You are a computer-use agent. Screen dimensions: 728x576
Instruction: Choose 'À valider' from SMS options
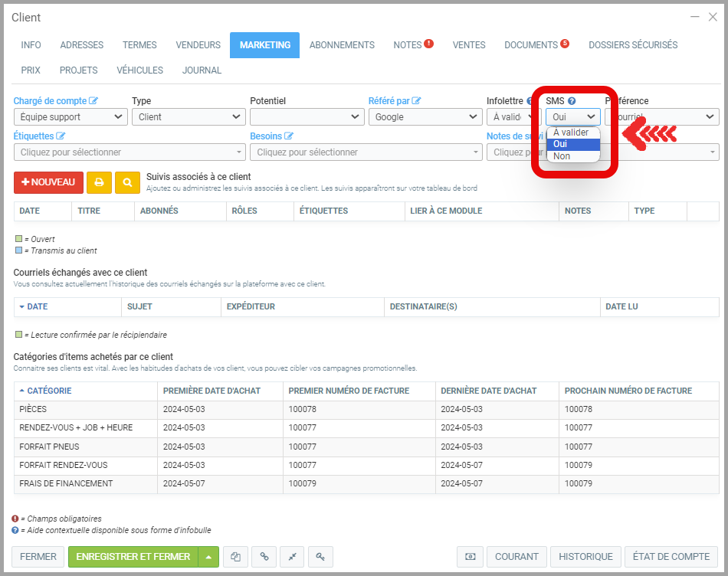pyautogui.click(x=571, y=133)
